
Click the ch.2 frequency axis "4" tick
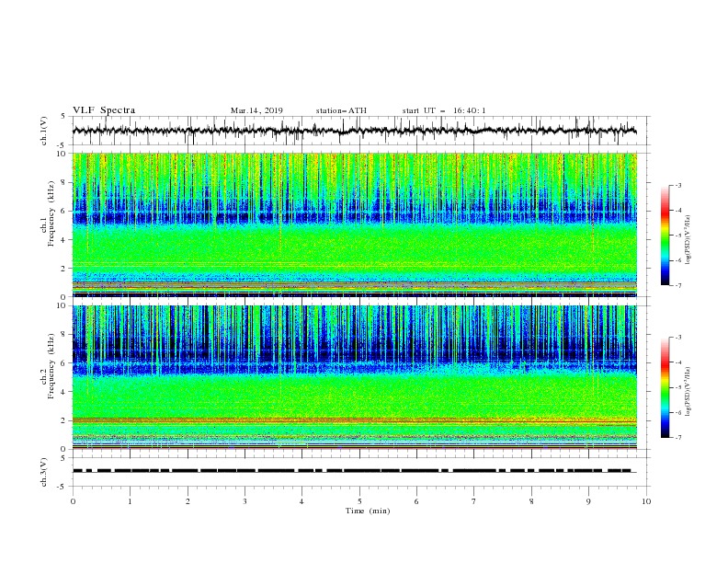tap(64, 392)
